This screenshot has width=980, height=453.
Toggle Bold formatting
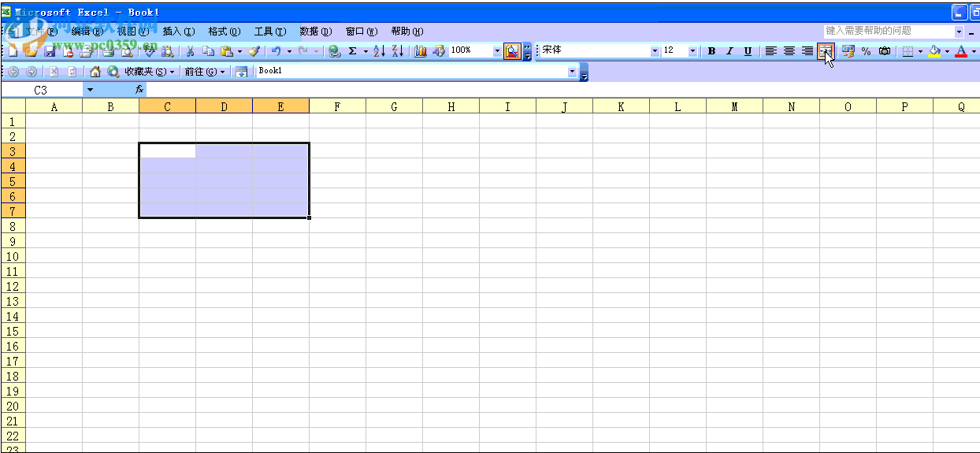coord(711,51)
